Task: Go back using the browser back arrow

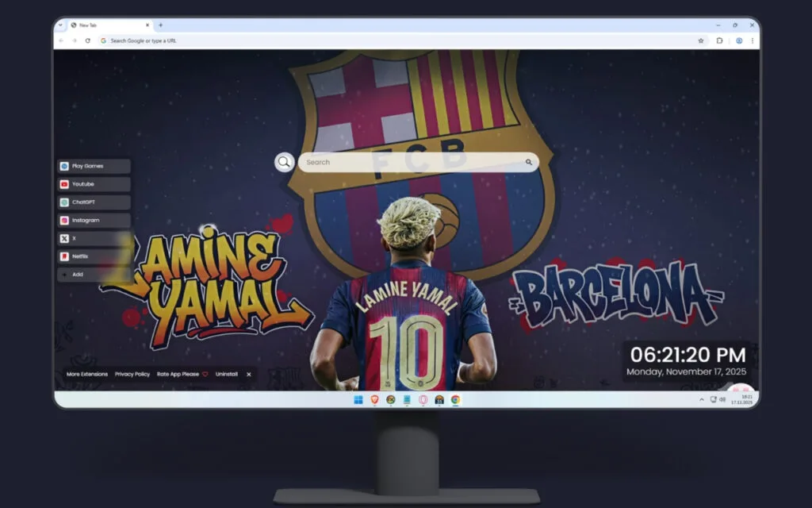Action: (x=61, y=40)
